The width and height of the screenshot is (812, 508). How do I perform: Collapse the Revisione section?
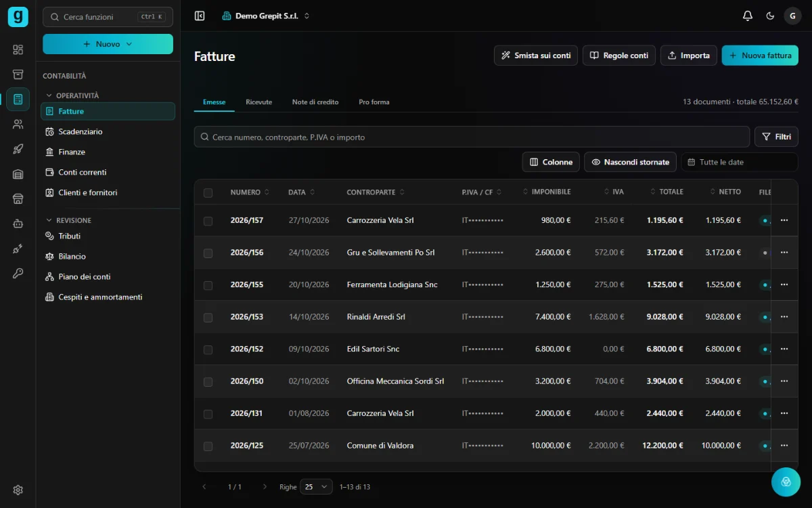(x=68, y=220)
